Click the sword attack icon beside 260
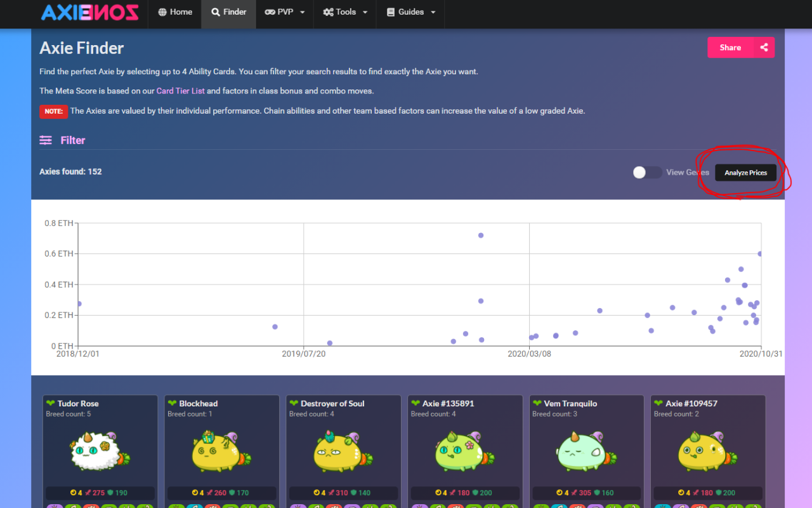 click(210, 493)
